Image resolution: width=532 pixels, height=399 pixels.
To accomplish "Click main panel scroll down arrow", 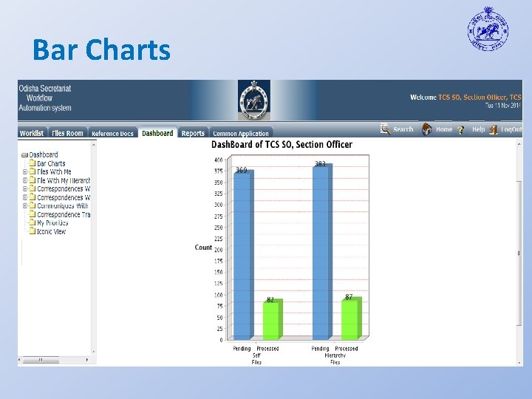I will click(519, 363).
